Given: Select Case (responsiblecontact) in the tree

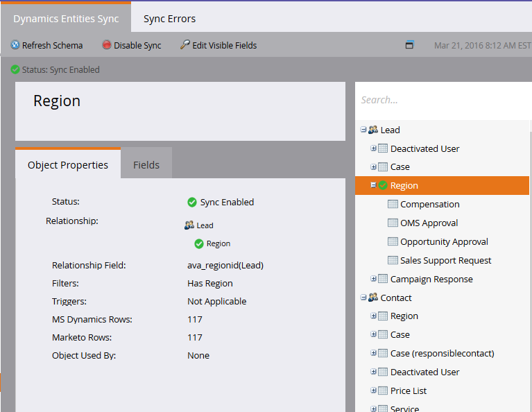Looking at the screenshot, I should pos(442,354).
